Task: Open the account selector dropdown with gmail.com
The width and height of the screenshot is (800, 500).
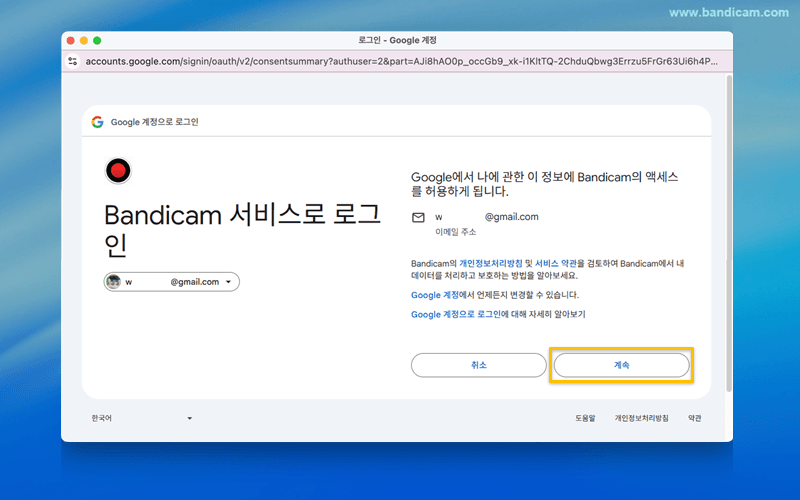Action: (171, 282)
